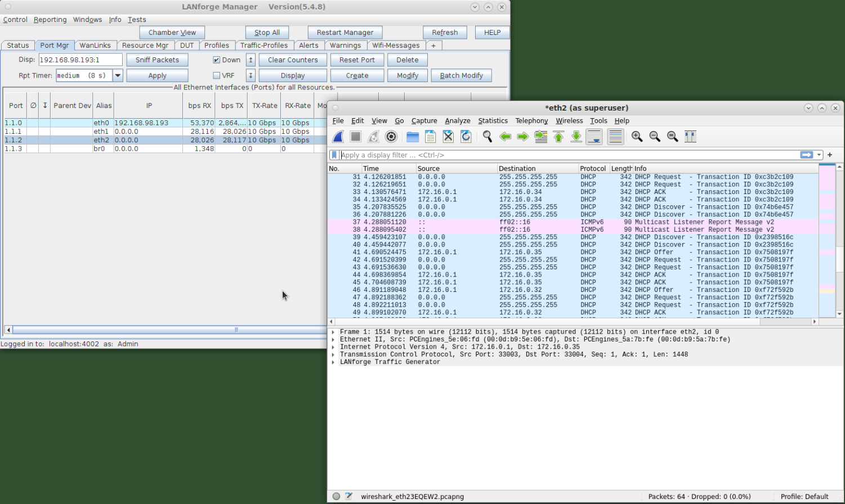Select packet 37 ICMPv6 row
Screen dimensions: 845x504
coord(573,222)
